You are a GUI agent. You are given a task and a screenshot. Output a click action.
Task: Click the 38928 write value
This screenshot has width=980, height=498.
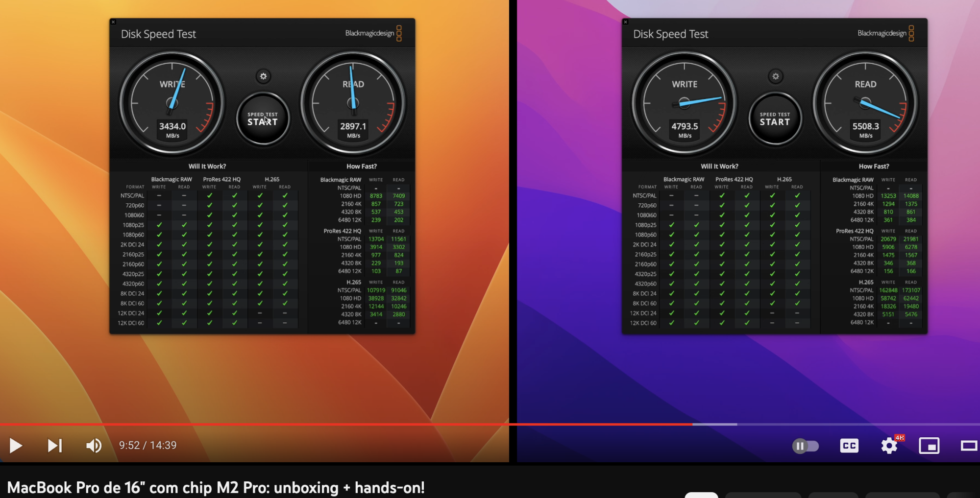pyautogui.click(x=376, y=298)
